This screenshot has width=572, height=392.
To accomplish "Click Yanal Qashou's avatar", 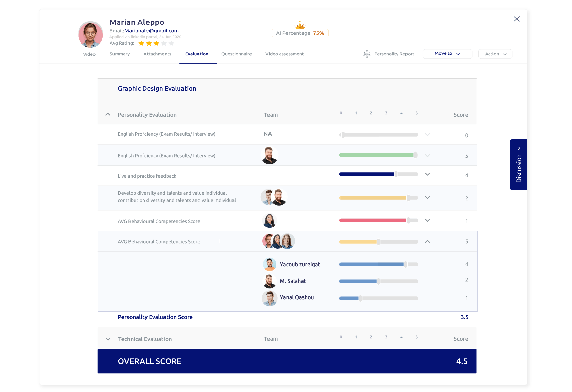I will point(270,298).
